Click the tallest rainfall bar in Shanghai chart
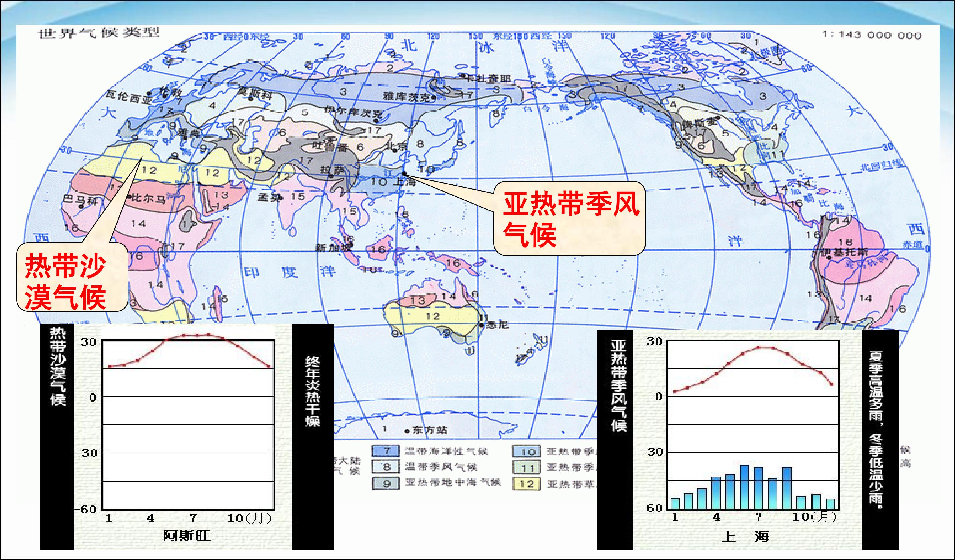The image size is (955, 560). click(744, 487)
